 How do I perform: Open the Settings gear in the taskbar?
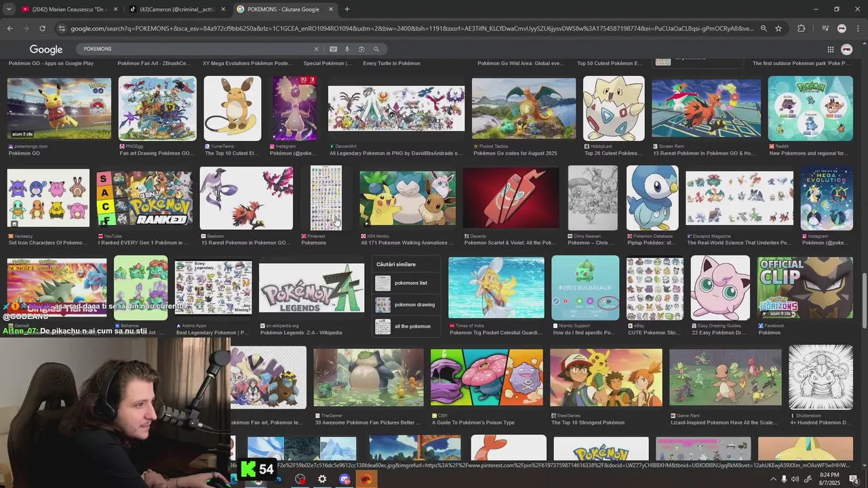(x=322, y=479)
